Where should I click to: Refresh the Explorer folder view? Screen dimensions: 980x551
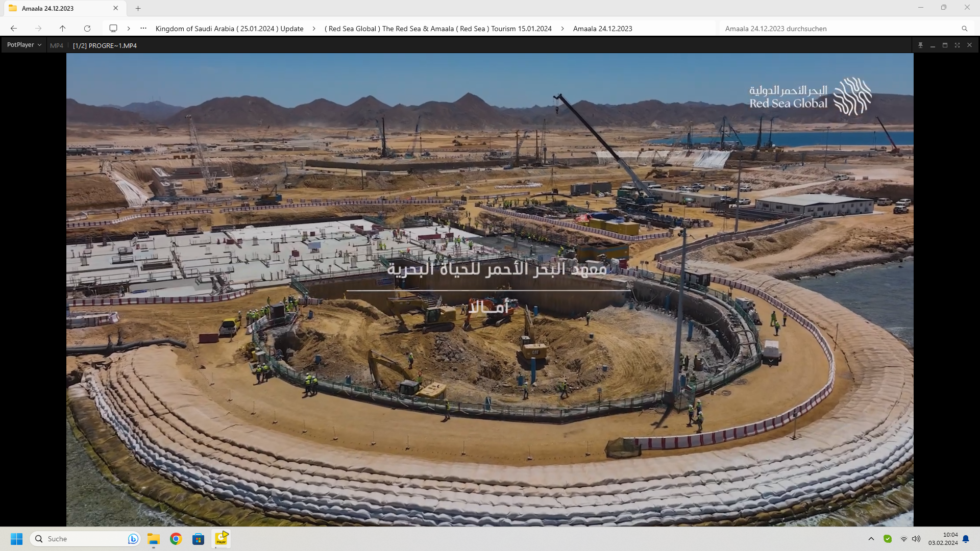point(87,29)
